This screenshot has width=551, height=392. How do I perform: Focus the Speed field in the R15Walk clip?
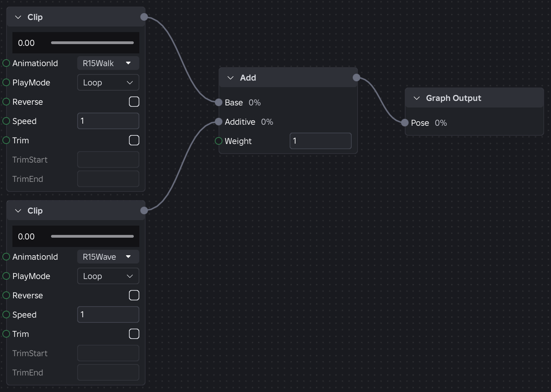(108, 121)
